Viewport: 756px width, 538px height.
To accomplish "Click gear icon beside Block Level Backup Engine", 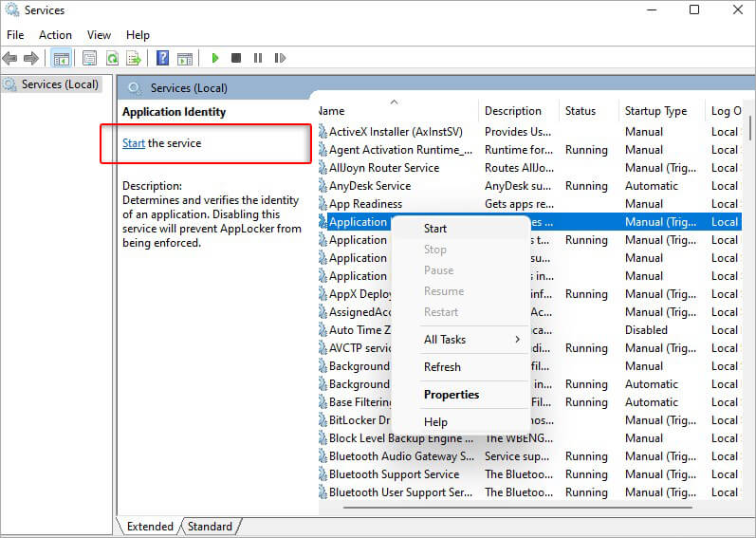I will 323,438.
